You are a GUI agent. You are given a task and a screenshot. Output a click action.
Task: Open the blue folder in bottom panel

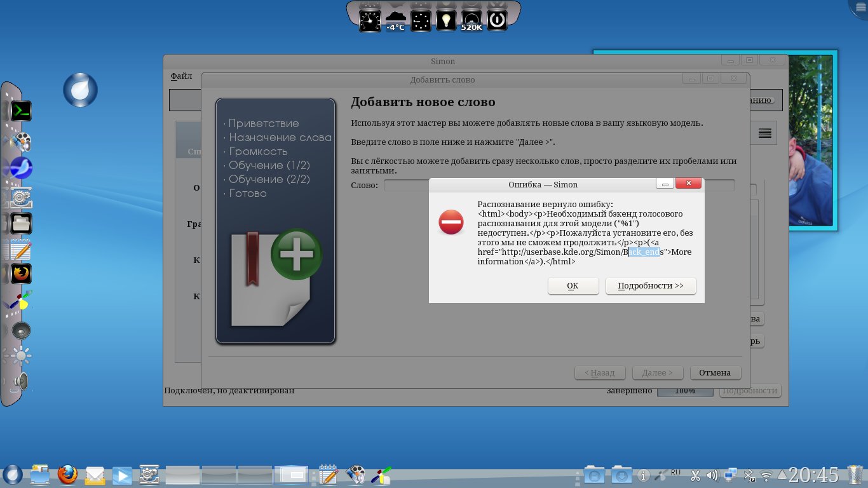click(x=40, y=475)
